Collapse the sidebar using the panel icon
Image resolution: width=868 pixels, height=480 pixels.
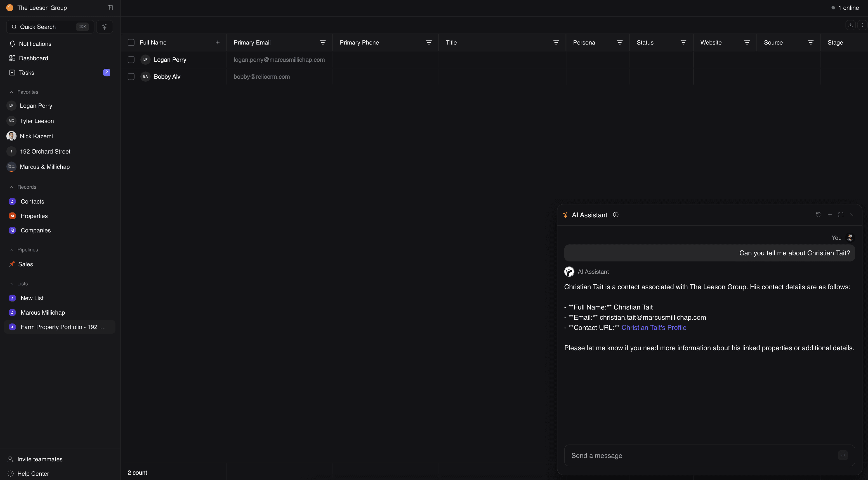(x=110, y=7)
